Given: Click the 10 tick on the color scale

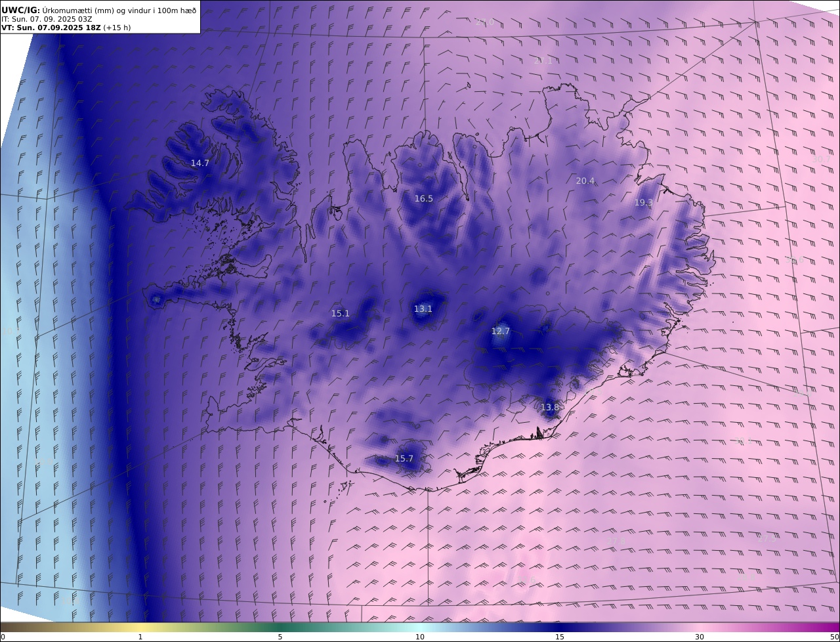Looking at the screenshot, I should point(419,637).
